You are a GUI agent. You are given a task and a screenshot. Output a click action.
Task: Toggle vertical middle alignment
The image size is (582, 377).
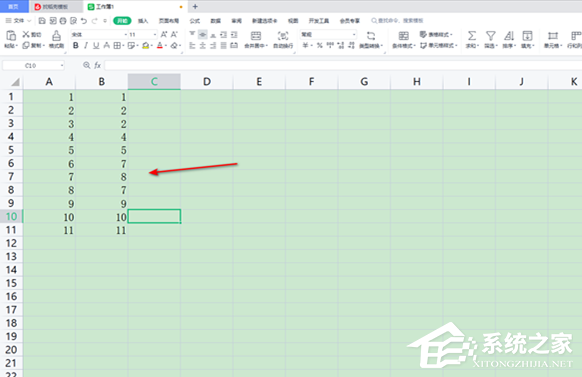pyautogui.click(x=202, y=35)
